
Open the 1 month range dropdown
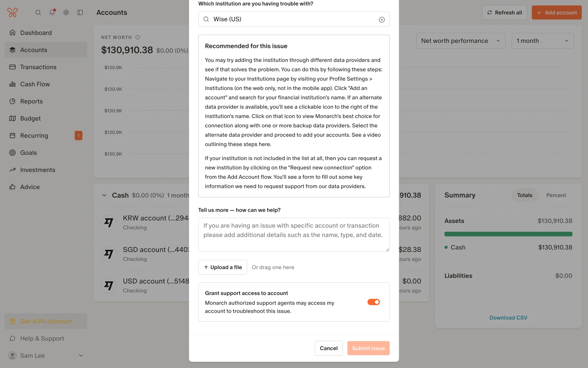point(542,41)
